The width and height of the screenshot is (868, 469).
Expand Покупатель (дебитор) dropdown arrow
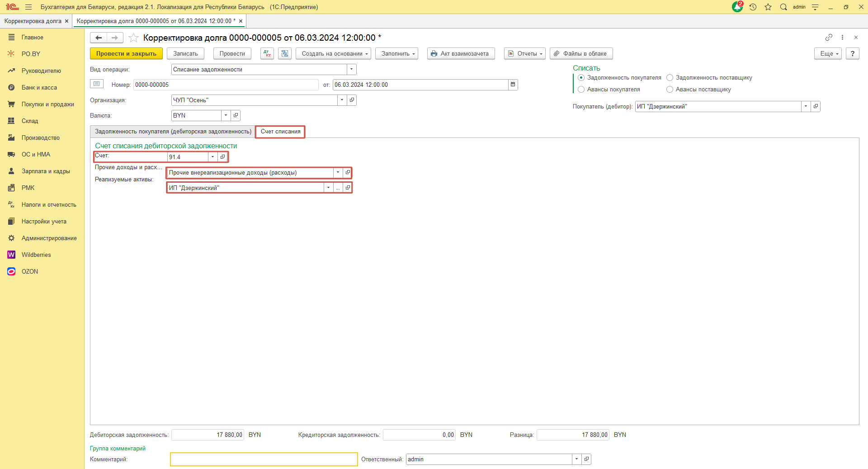(806, 106)
